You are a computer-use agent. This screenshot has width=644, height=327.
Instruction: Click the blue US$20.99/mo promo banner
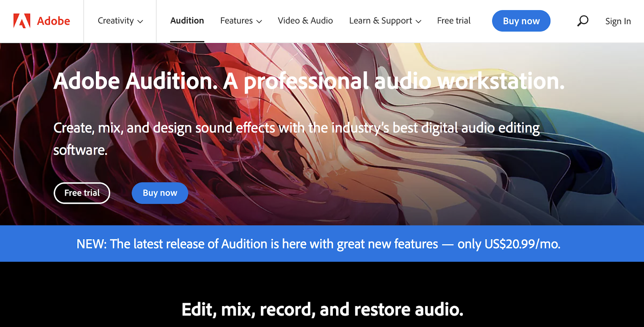318,244
